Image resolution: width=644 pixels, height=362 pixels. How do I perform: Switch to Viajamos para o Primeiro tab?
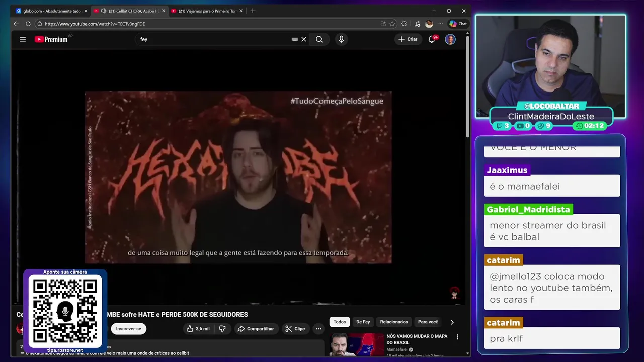[207, 11]
